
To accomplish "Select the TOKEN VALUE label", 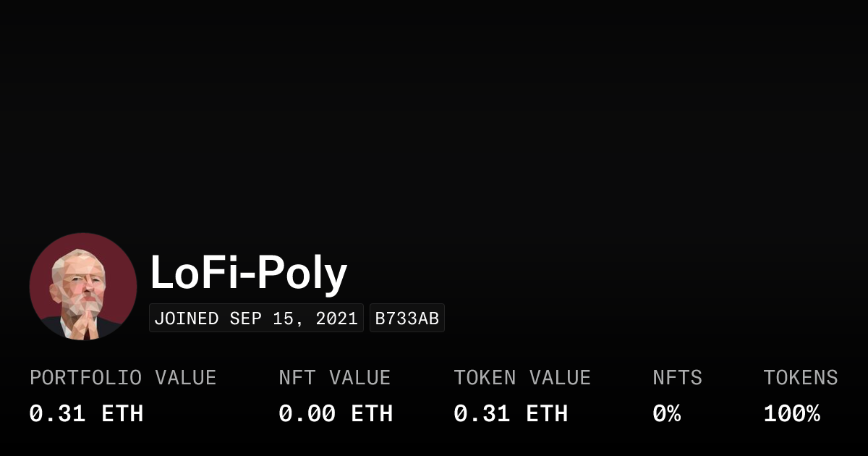I will 522,378.
